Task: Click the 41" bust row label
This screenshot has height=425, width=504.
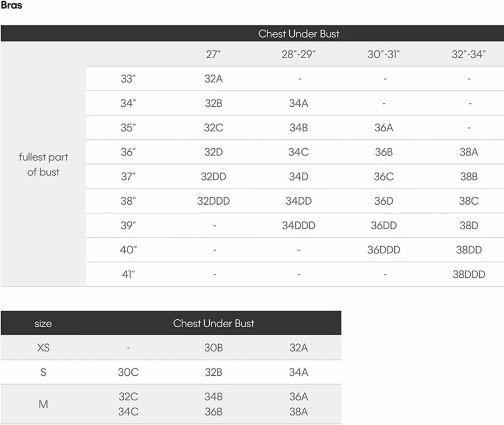Action: tap(128, 275)
